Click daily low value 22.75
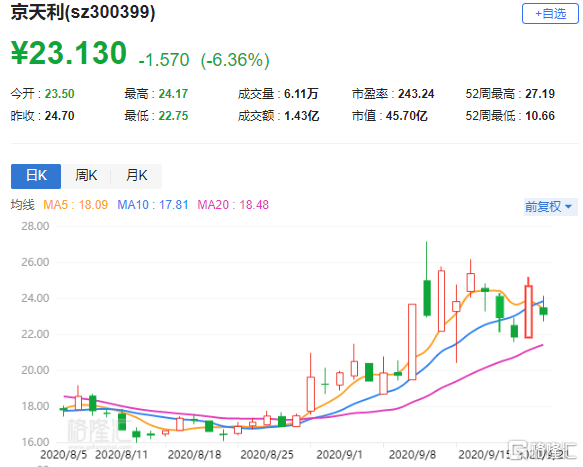Viewport: 583px width, 467px height. (173, 116)
